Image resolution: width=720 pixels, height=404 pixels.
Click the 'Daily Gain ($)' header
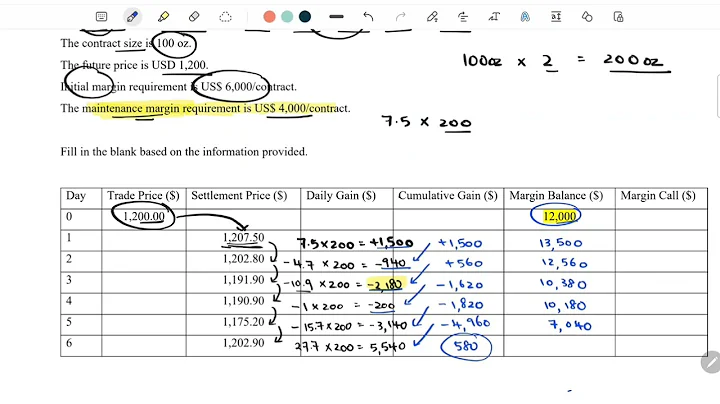[x=341, y=196]
